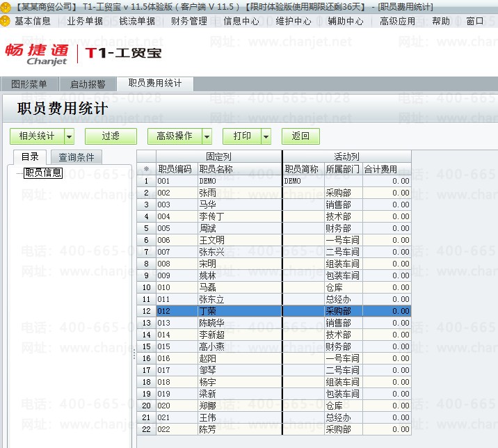Open the 相关统计 dropdown arrow

tap(70, 136)
